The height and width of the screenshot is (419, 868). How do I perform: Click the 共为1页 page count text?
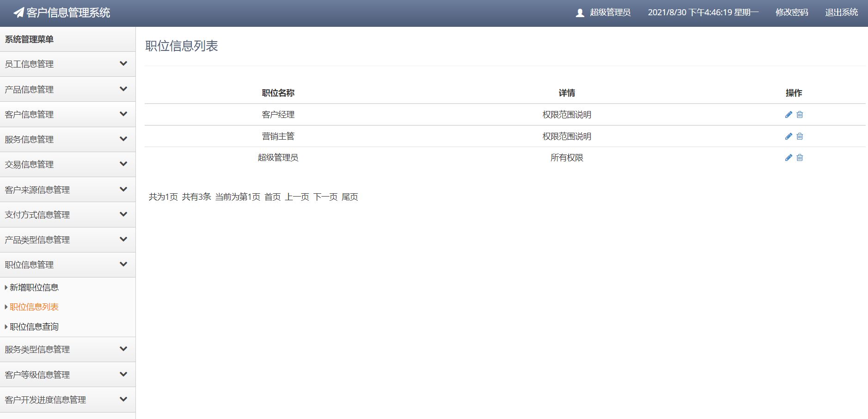pos(163,197)
